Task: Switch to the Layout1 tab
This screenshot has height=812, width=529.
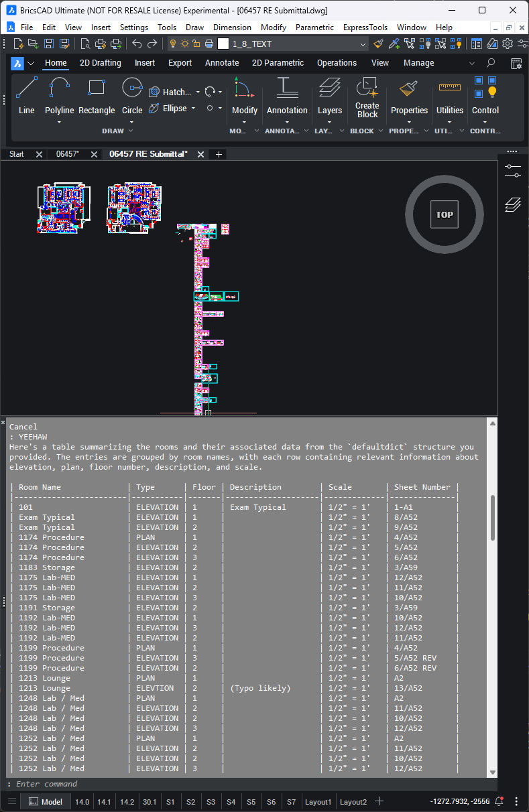Action: coord(318,802)
